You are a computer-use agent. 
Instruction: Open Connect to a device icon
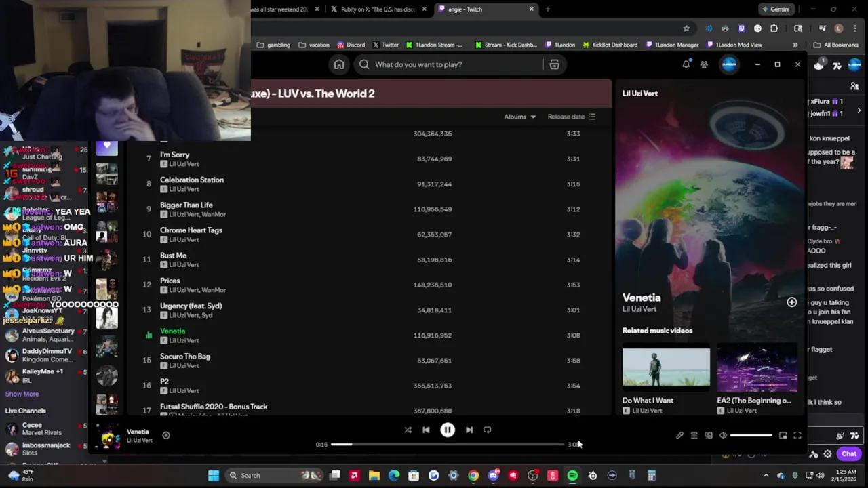(709, 436)
